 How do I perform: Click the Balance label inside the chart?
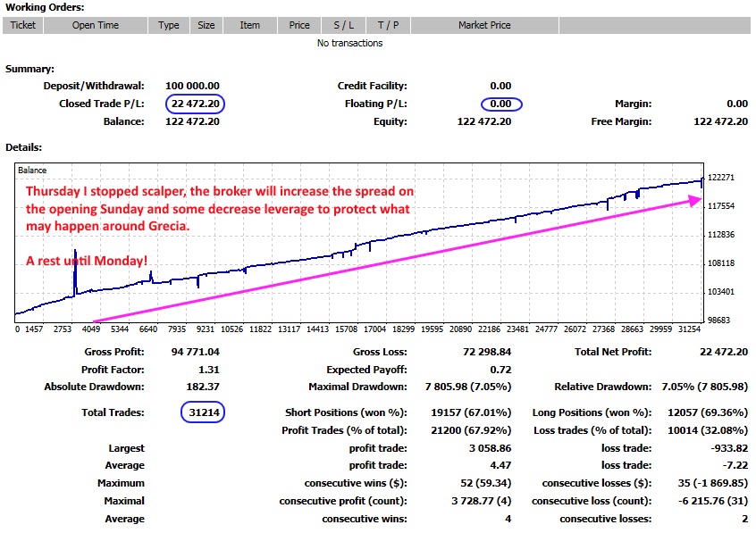(32, 171)
